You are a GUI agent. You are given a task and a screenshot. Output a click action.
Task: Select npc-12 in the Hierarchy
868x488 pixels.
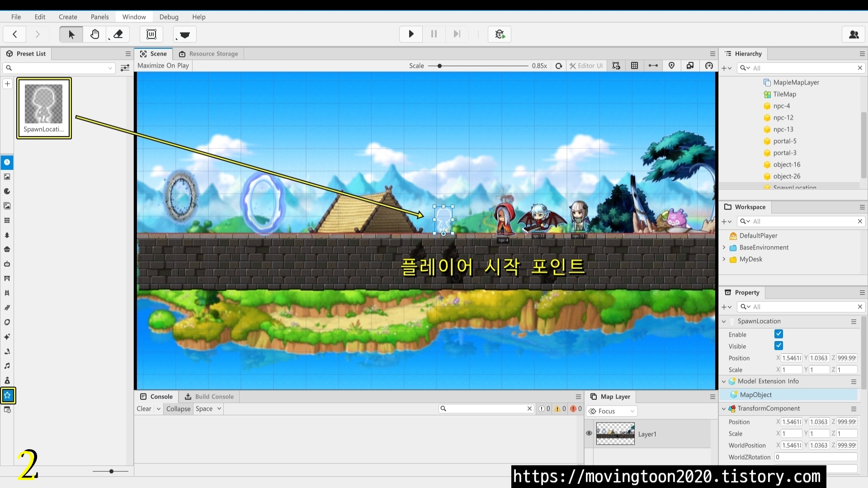click(783, 117)
